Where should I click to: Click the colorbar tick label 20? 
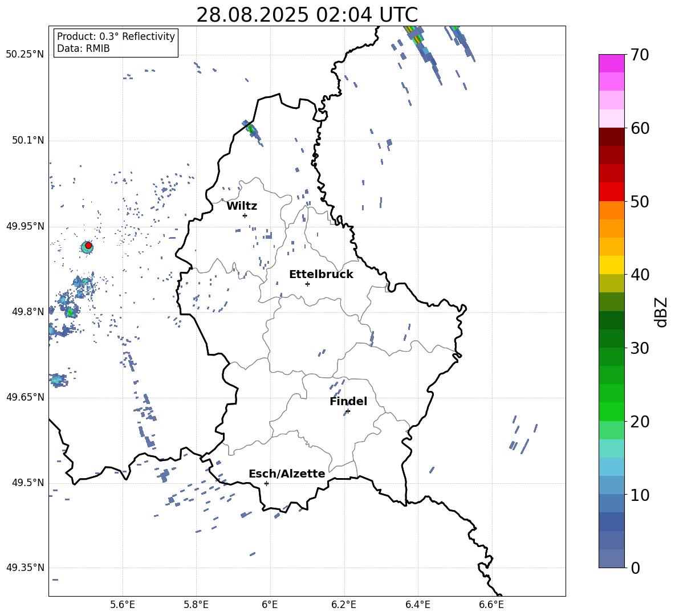640,422
